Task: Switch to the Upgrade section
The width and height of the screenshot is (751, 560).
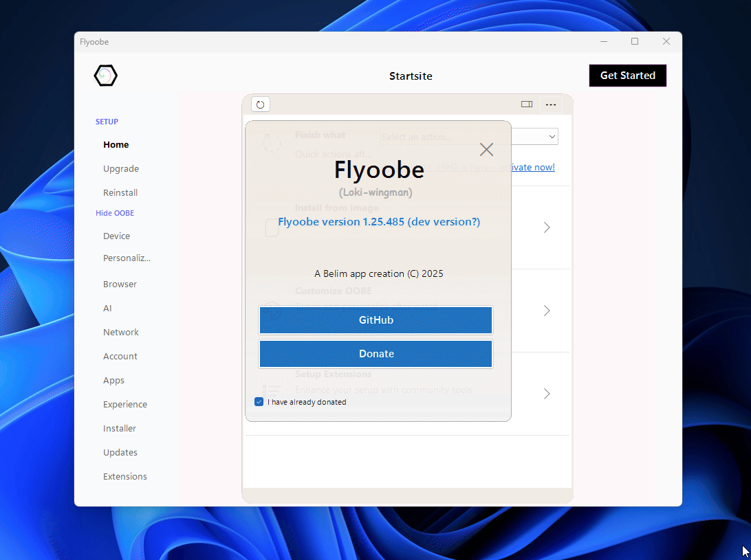Action: point(120,168)
